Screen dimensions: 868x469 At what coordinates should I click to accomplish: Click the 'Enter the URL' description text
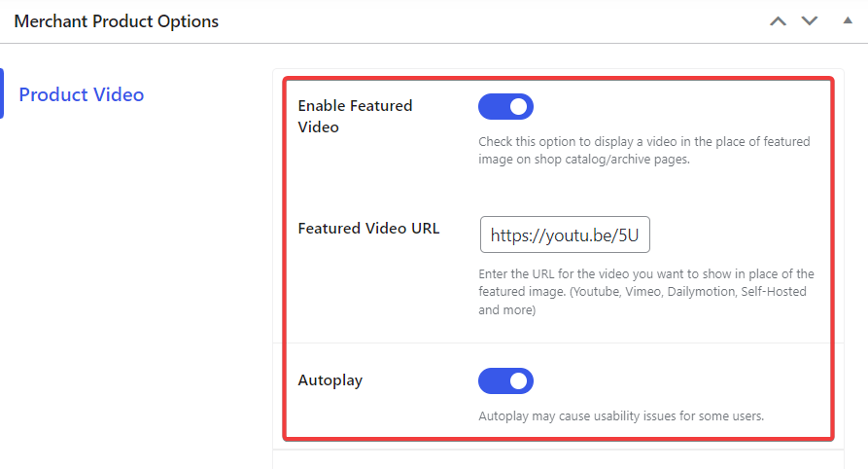[646, 292]
